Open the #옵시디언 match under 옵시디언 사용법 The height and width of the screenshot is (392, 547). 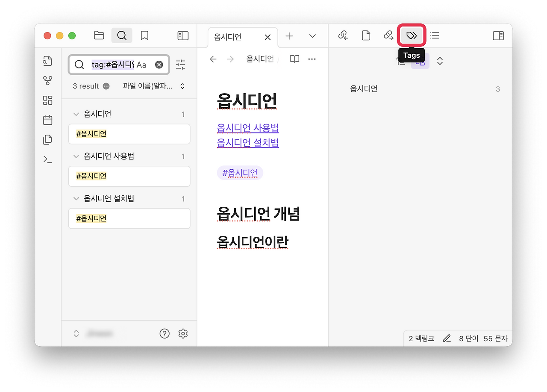(x=129, y=176)
